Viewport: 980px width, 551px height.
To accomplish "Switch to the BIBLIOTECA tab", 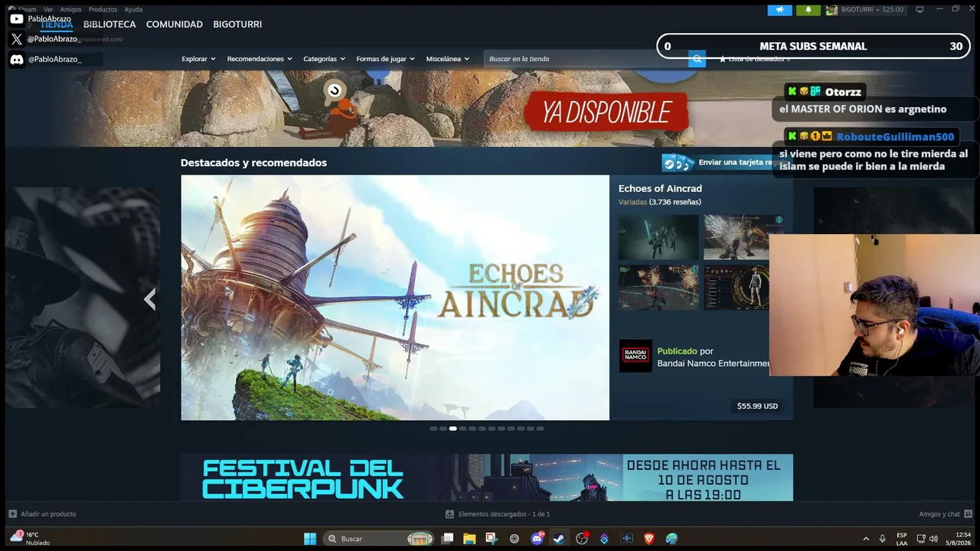I will (109, 24).
